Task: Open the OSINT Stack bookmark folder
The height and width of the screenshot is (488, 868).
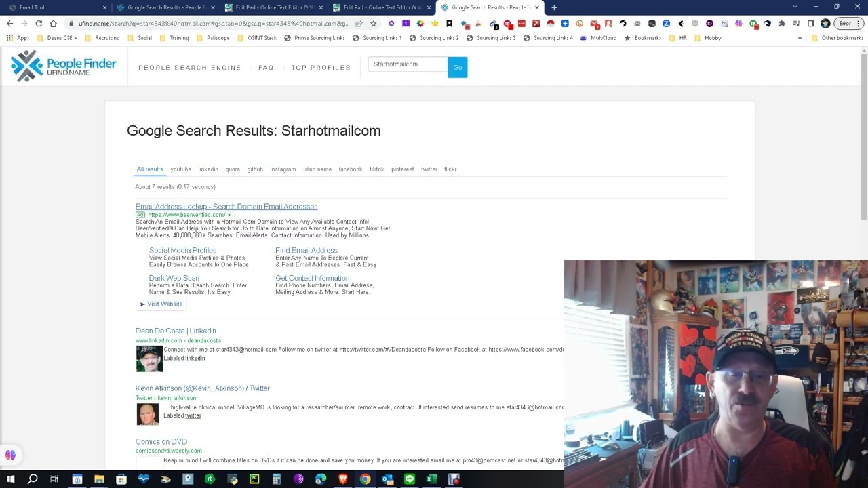Action: (256, 38)
